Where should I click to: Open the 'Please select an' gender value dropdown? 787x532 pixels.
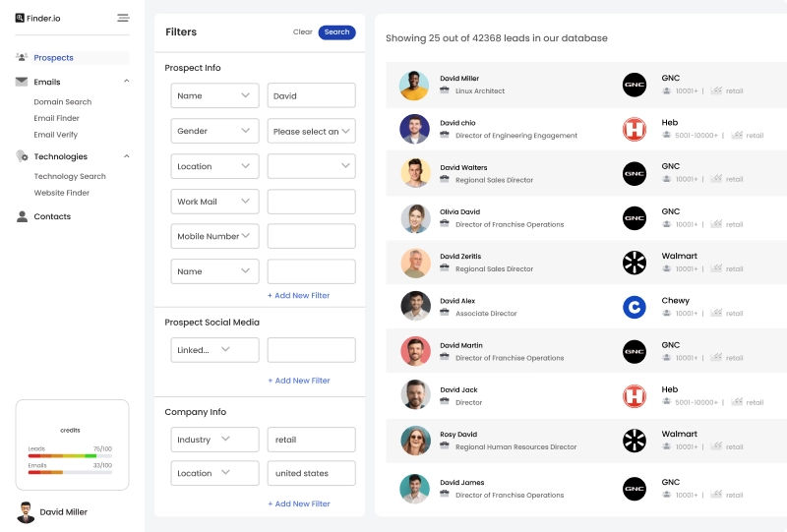coord(311,131)
